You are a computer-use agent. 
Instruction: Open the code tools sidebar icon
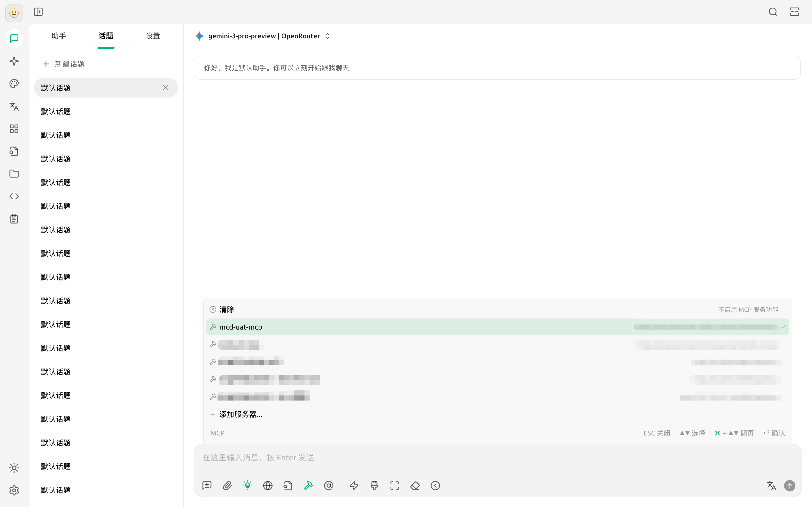(x=14, y=196)
